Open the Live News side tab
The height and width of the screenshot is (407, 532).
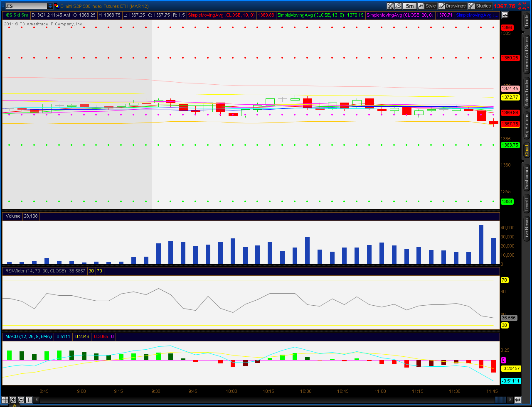527,229
